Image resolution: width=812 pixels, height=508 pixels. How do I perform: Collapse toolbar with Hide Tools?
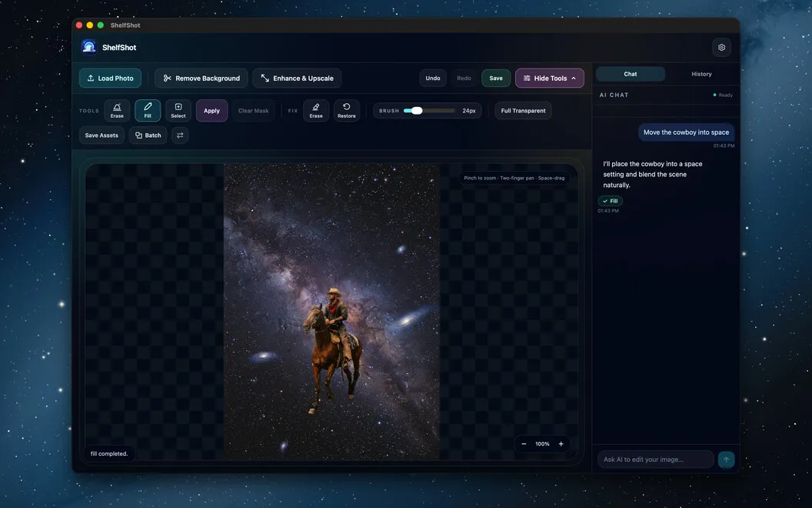[x=550, y=79]
